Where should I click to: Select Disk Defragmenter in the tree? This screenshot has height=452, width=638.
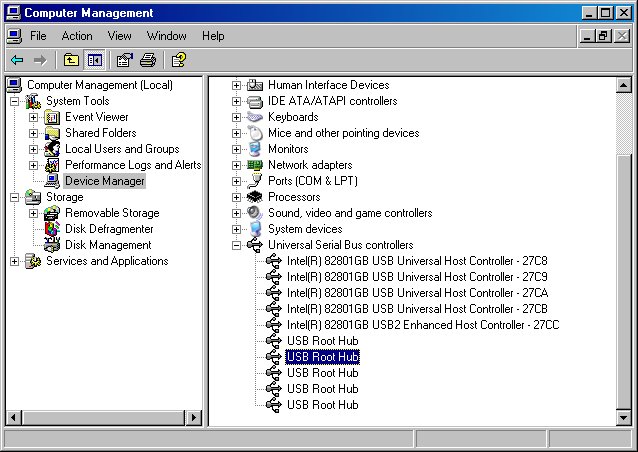[109, 229]
